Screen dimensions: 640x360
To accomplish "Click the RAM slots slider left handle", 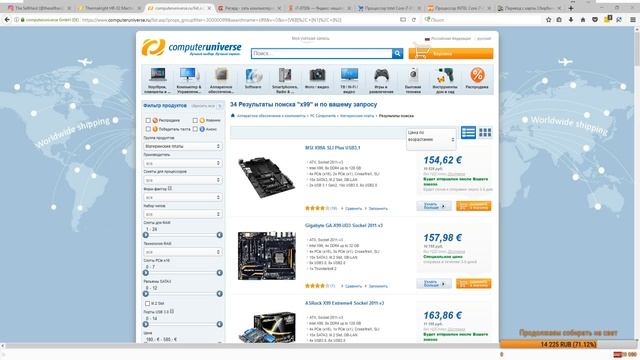I will 146,235.
